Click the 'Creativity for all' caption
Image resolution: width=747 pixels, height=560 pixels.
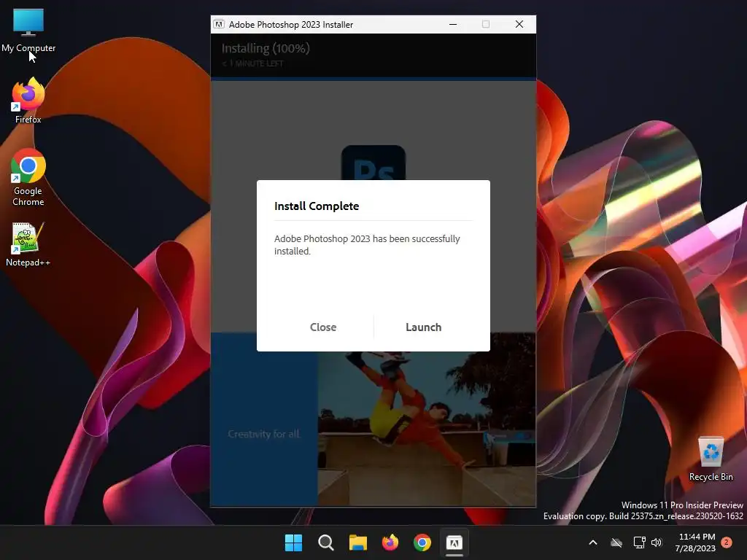click(264, 434)
